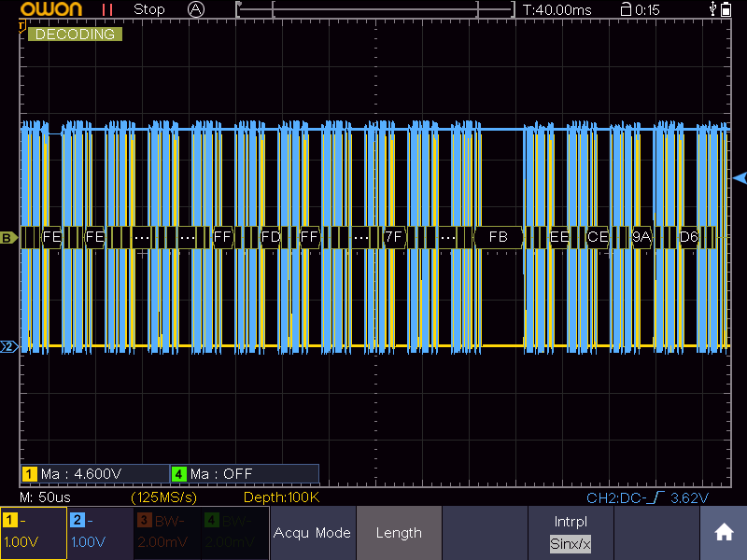
Task: Click the decoded byte FD
Action: (x=271, y=237)
